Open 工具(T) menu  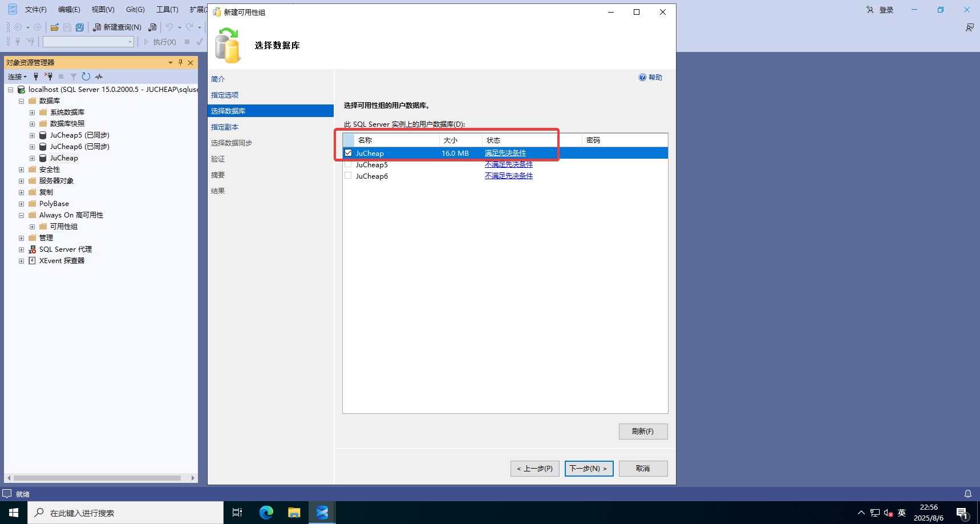167,10
